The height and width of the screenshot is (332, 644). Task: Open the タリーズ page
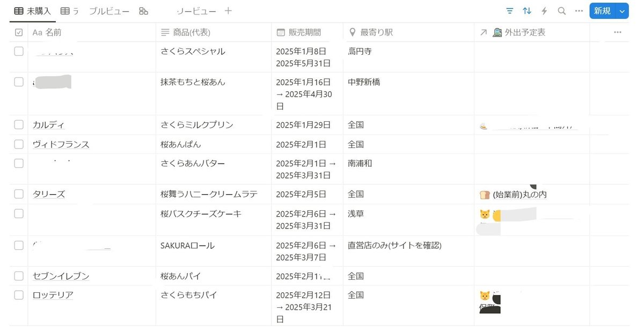[x=48, y=195]
